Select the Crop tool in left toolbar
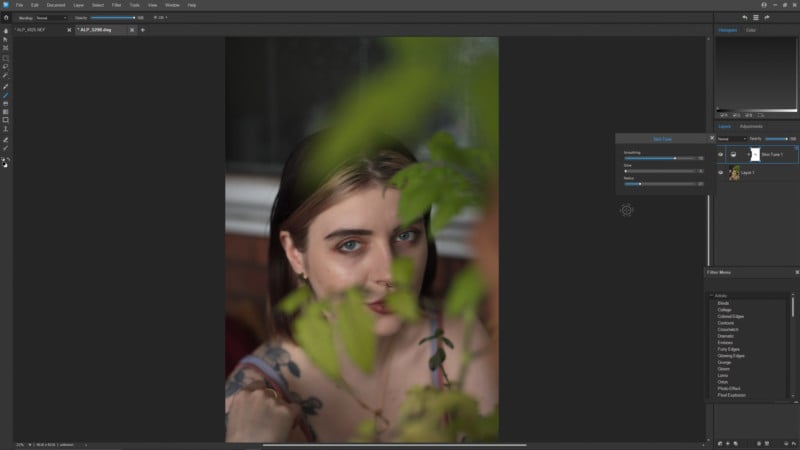The image size is (800, 450). pos(6,48)
